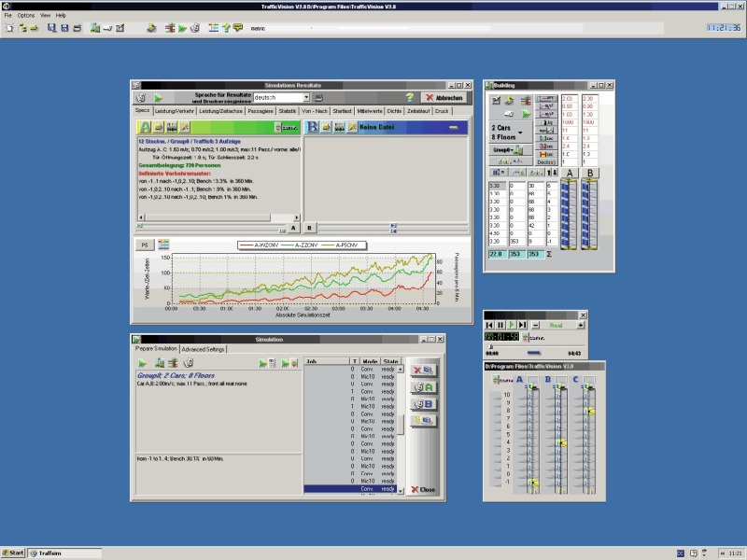Click the skip-to-start playback button

click(x=489, y=325)
